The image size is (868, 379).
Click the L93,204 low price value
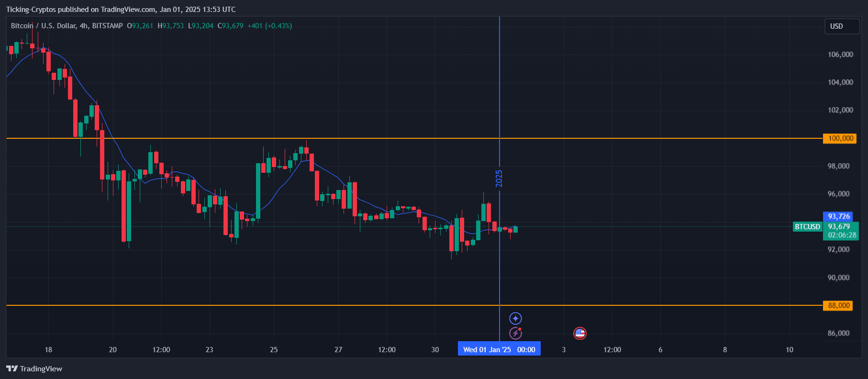[201, 26]
